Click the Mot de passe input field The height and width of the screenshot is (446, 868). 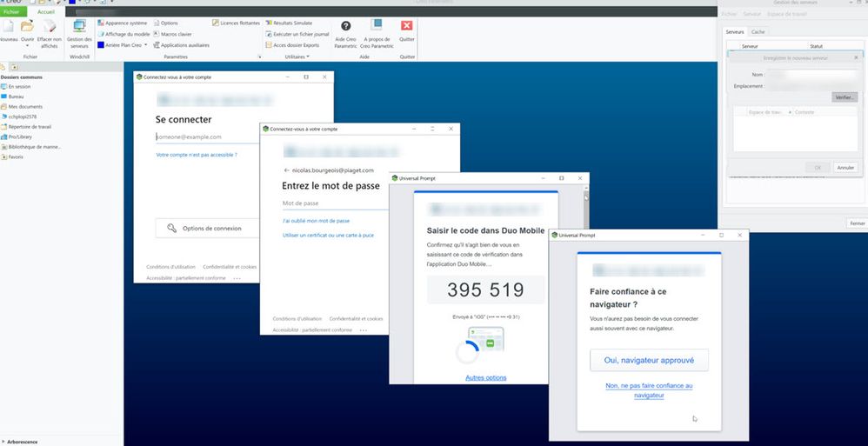tap(335, 203)
